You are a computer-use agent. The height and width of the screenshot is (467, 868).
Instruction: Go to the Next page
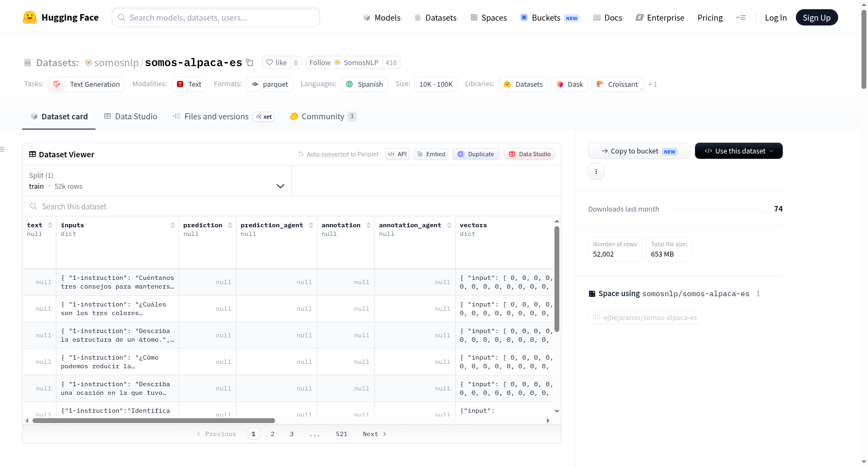click(x=374, y=434)
